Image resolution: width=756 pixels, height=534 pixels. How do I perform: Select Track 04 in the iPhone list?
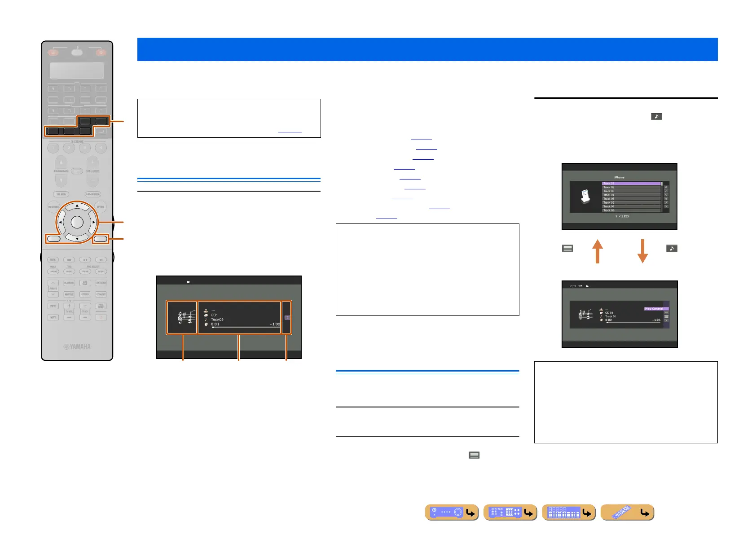point(631,195)
